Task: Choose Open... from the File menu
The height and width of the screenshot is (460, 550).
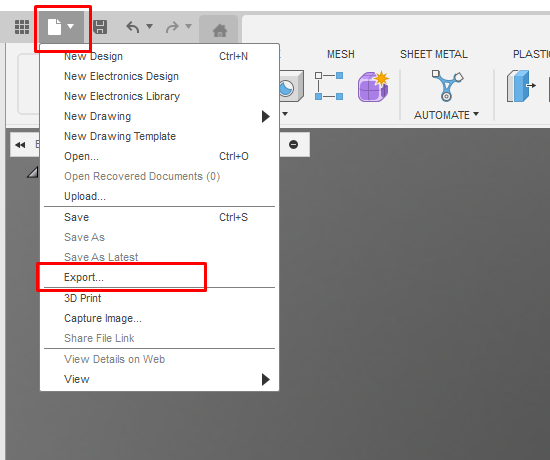Action: tap(159, 156)
